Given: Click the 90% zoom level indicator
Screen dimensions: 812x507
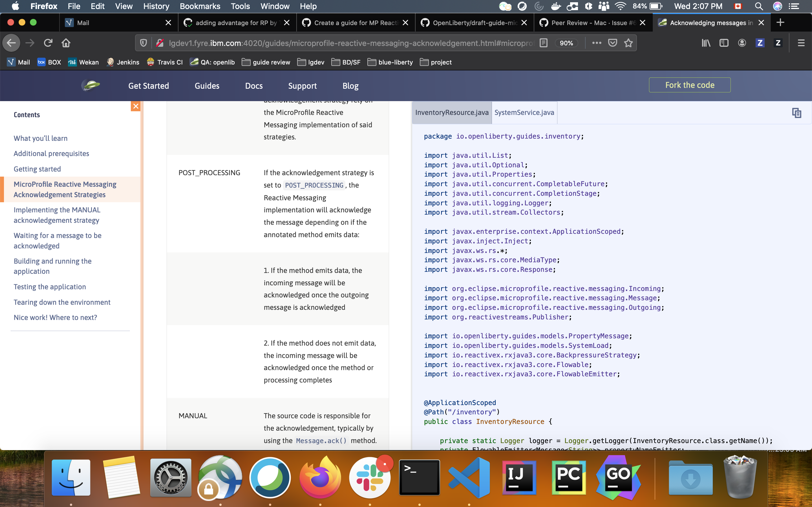Looking at the screenshot, I should (566, 43).
